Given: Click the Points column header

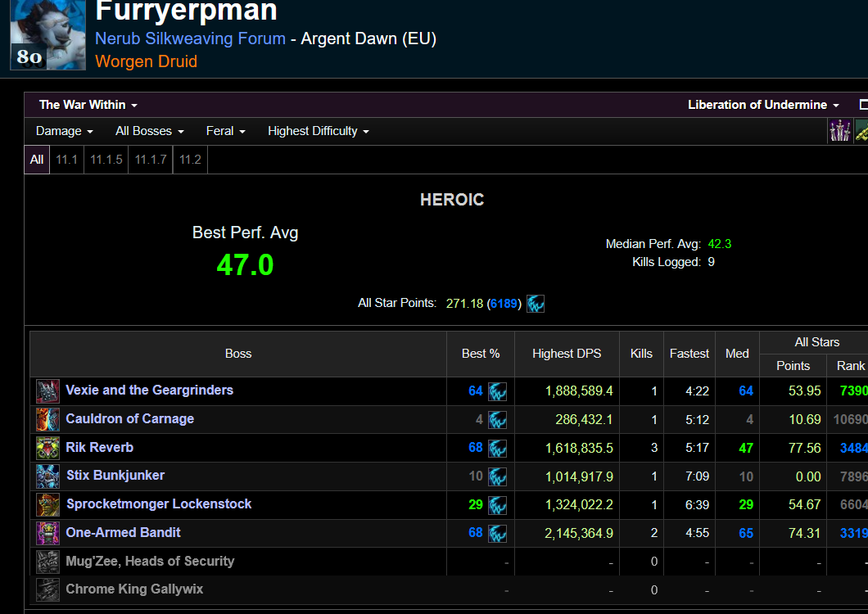Looking at the screenshot, I should pyautogui.click(x=793, y=366).
